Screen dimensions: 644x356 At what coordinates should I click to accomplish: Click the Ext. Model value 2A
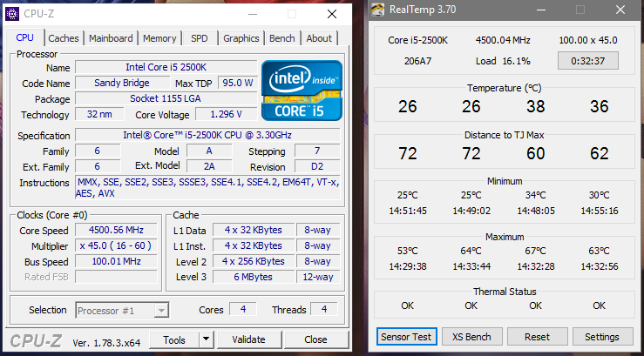[x=209, y=166]
